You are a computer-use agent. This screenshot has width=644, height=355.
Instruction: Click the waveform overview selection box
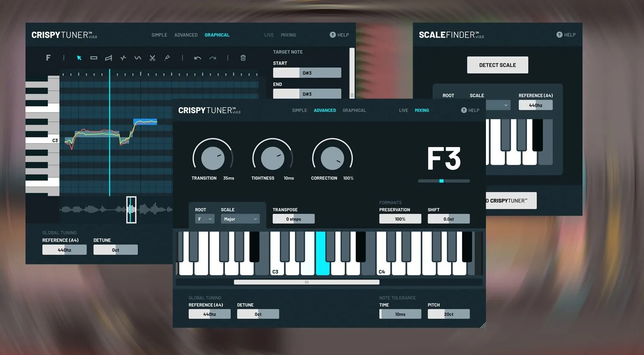pyautogui.click(x=131, y=210)
